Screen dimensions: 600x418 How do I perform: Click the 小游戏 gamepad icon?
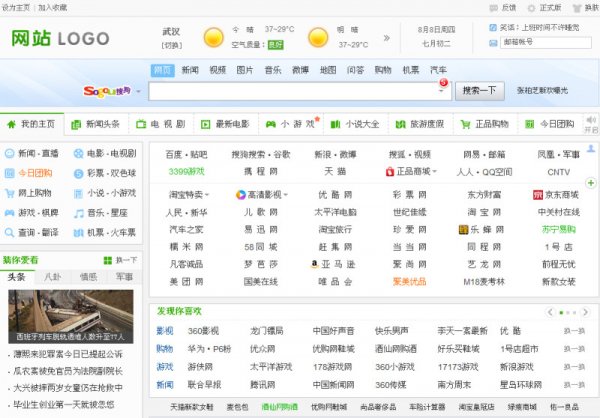[x=271, y=124]
